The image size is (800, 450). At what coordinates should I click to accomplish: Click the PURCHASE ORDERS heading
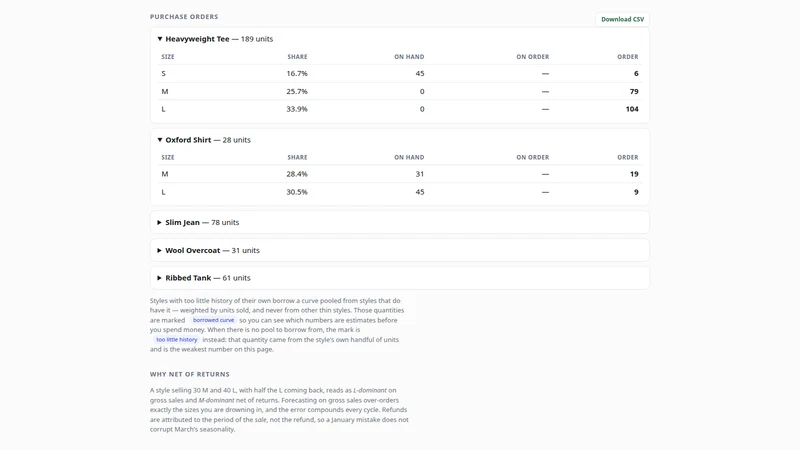(x=184, y=17)
